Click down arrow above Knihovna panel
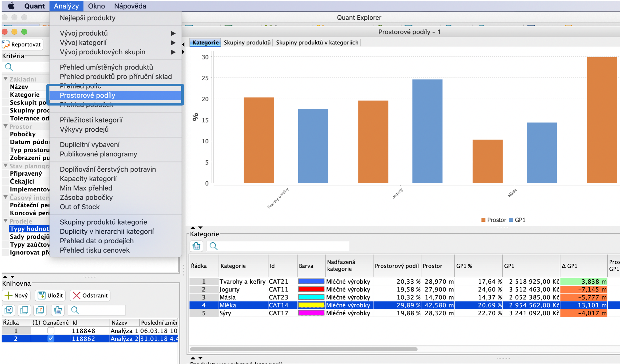The image size is (620, 364). click(x=12, y=277)
